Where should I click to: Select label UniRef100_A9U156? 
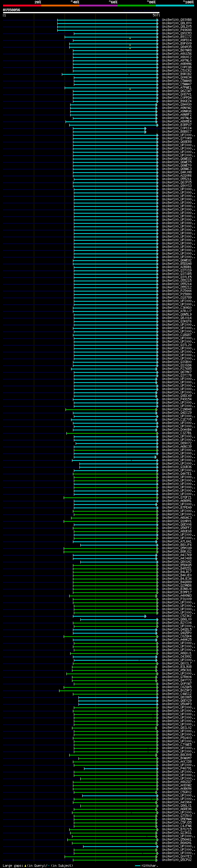pyautogui.click(x=177, y=54)
